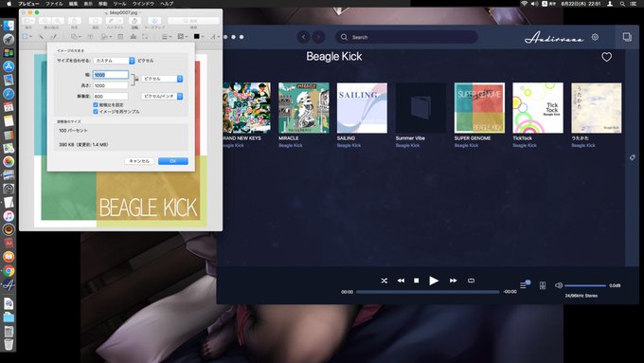Open the プレビュー app menu
The width and height of the screenshot is (644, 363).
[28, 4]
